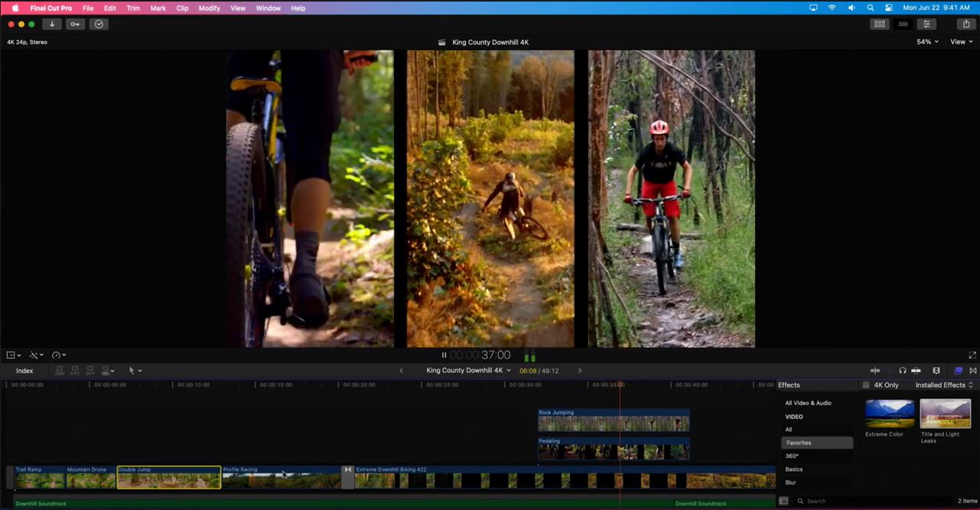The image size is (980, 510).
Task: Open the Installed Effects popup menu
Action: click(944, 385)
